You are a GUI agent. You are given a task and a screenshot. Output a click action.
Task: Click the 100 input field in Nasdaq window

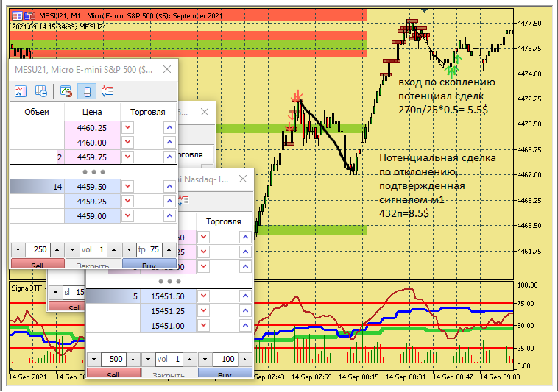point(225,360)
